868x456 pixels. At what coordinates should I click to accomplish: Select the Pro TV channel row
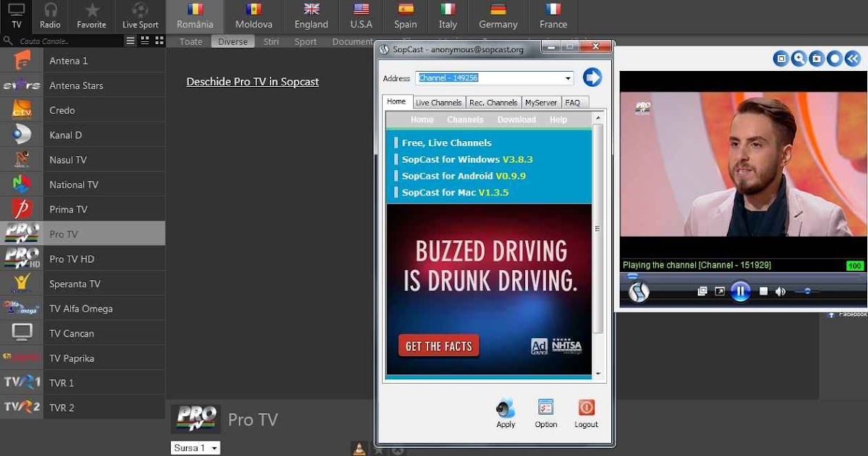[82, 234]
